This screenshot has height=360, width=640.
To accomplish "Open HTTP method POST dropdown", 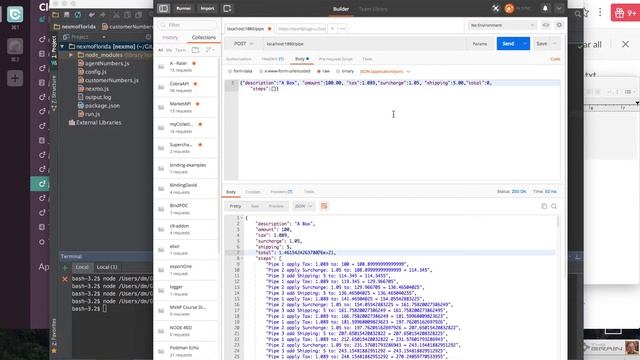I will pyautogui.click(x=243, y=44).
